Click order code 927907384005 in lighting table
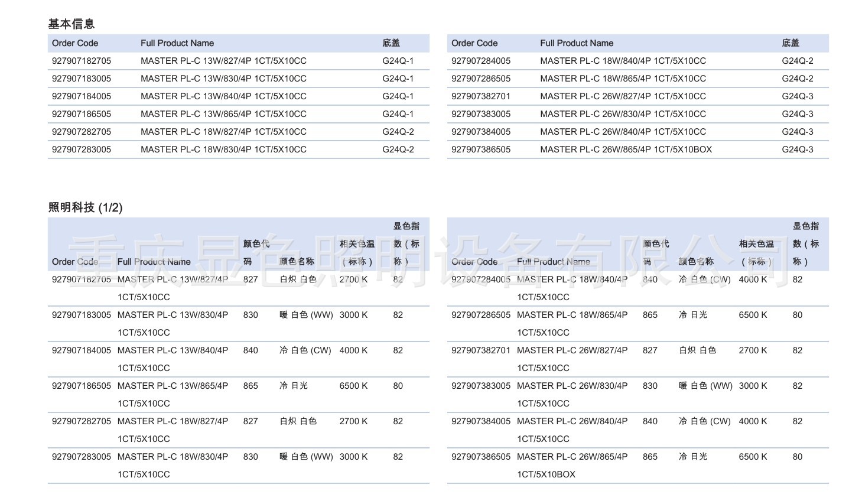 tap(481, 421)
